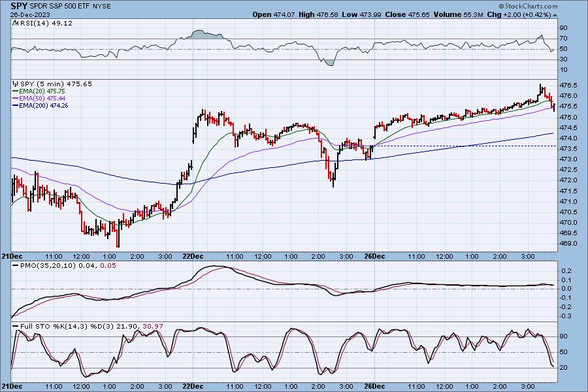Open the StockCharts.com copyright link
The height and width of the screenshot is (392, 588).
(x=528, y=6)
